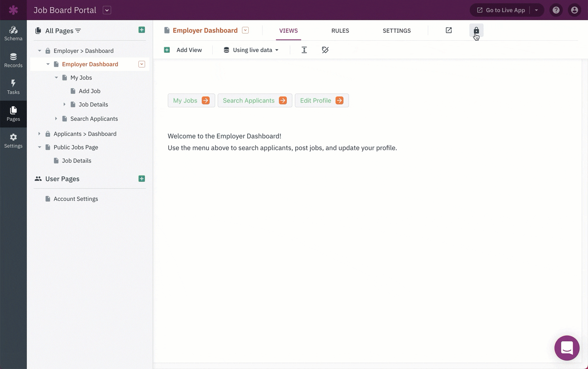Image resolution: width=588 pixels, height=369 pixels.
Task: Open the Using live data dropdown
Action: coord(251,50)
